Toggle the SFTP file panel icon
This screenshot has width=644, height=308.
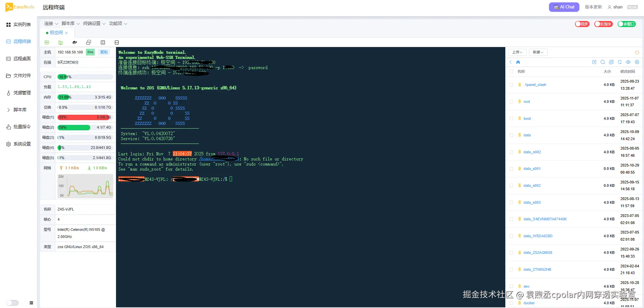click(61, 42)
